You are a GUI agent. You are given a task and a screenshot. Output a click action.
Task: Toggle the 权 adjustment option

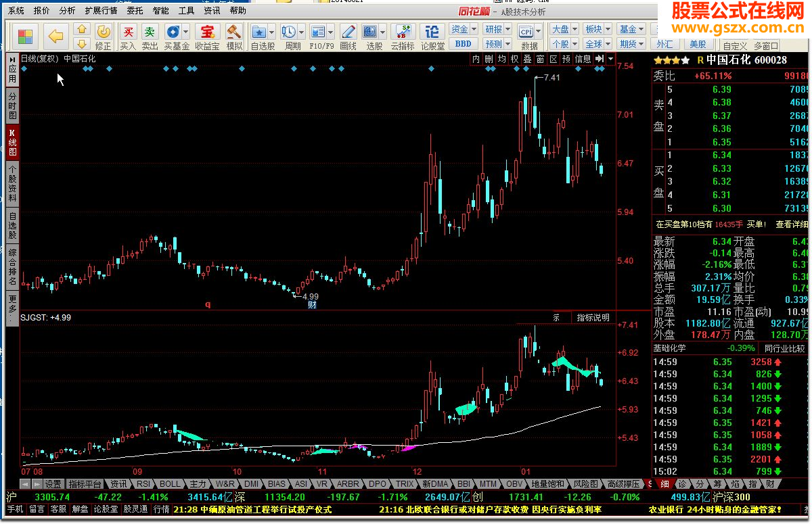(514, 59)
